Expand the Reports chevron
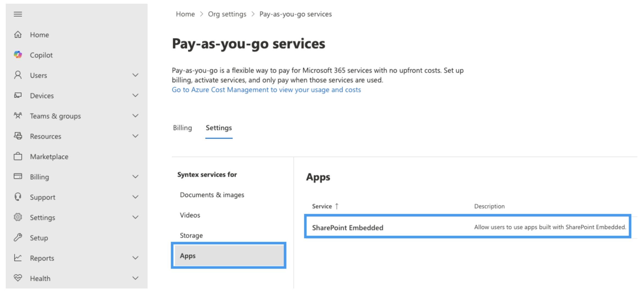The image size is (644, 307). pyautogui.click(x=135, y=258)
